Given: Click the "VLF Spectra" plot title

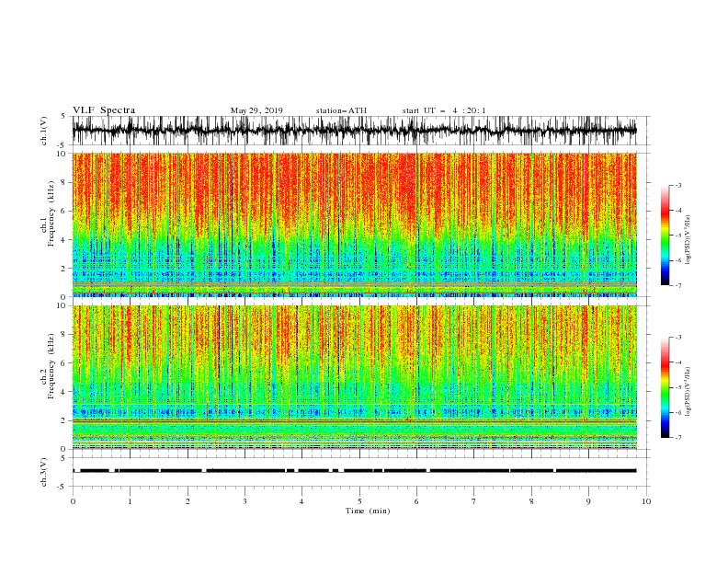Looking at the screenshot, I should pyautogui.click(x=104, y=110).
